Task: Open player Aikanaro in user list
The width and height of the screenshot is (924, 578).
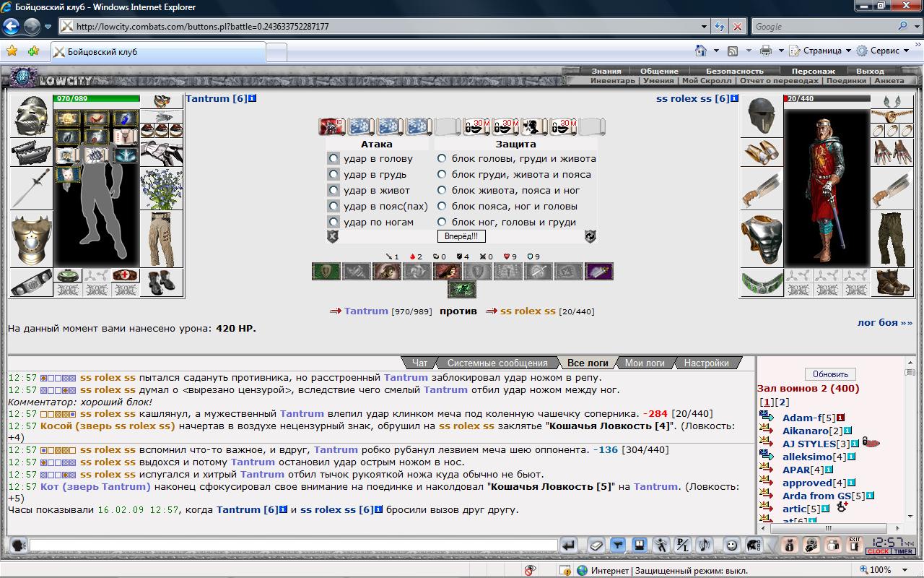Action: click(805, 431)
